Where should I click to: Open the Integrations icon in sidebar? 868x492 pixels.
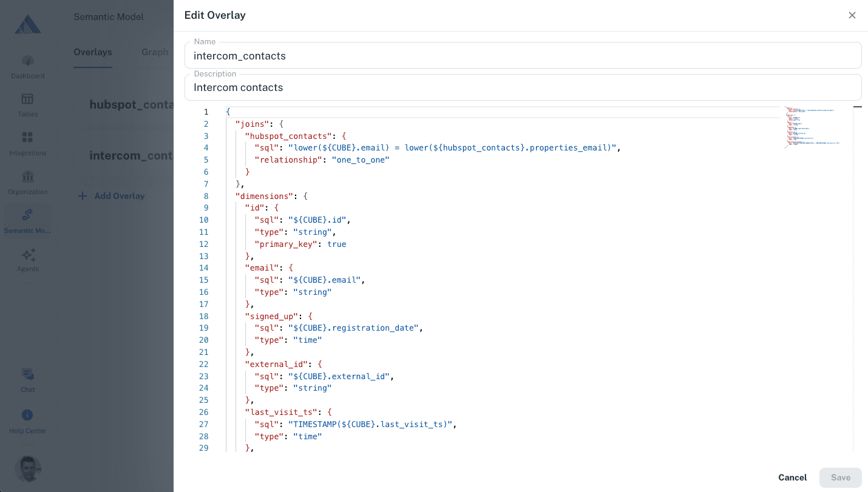(x=28, y=138)
